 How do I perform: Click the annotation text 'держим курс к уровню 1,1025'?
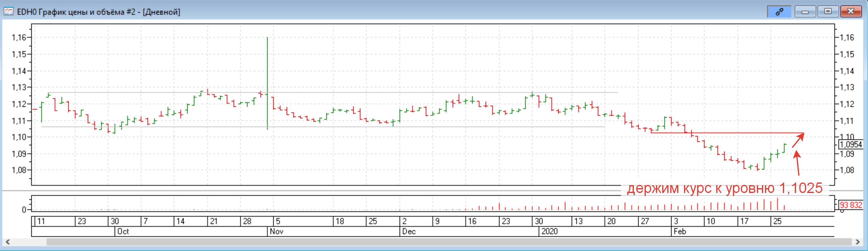pyautogui.click(x=724, y=188)
